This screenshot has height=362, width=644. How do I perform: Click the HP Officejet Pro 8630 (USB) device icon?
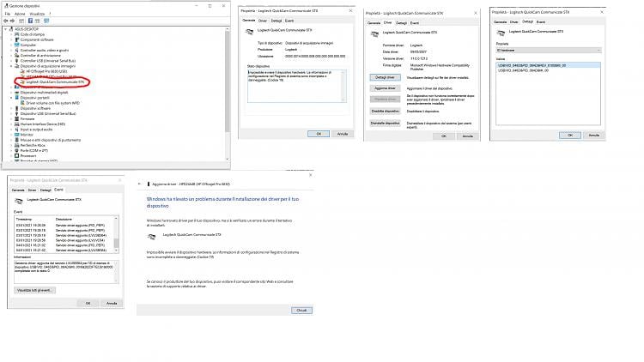(22, 71)
